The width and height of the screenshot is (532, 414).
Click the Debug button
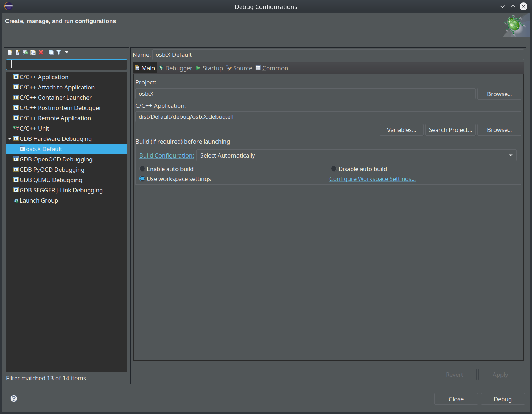503,399
